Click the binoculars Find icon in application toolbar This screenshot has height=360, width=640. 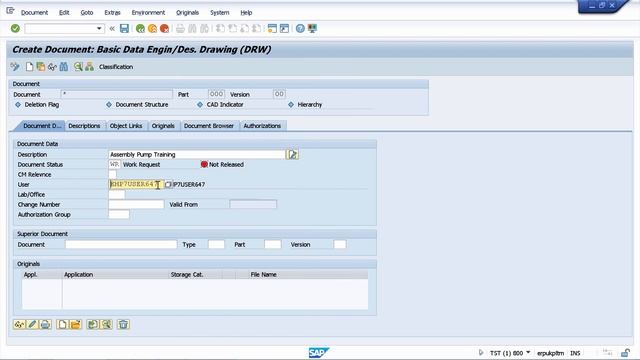click(64, 67)
